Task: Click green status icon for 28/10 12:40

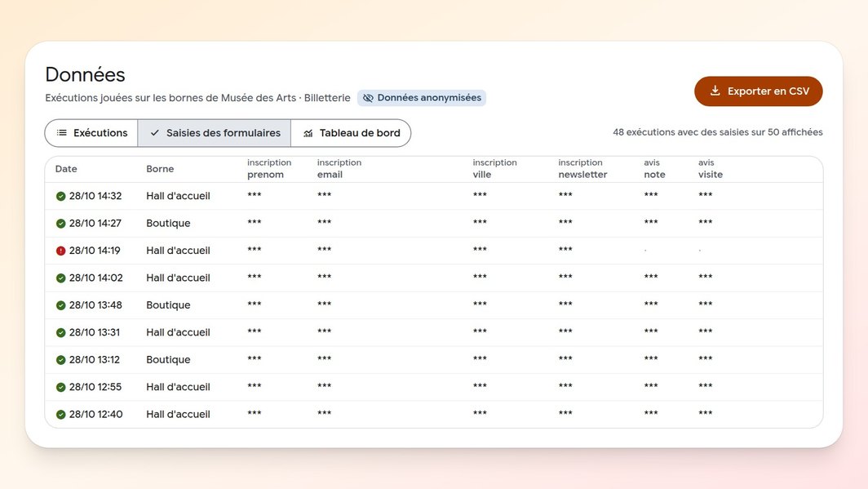Action: tap(61, 414)
